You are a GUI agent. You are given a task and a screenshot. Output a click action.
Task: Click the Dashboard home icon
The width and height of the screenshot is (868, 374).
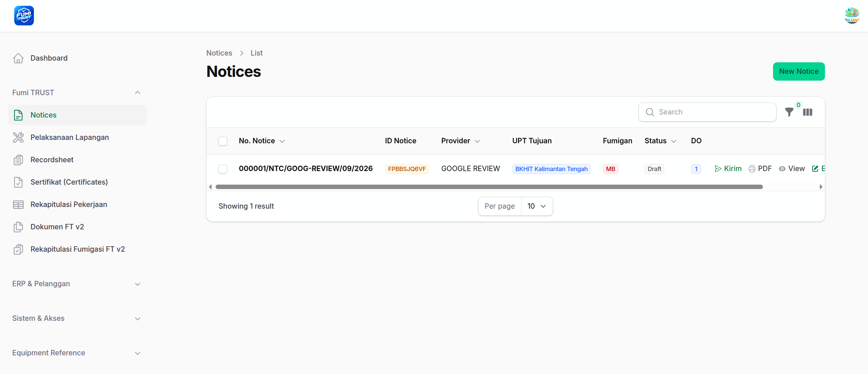click(18, 58)
